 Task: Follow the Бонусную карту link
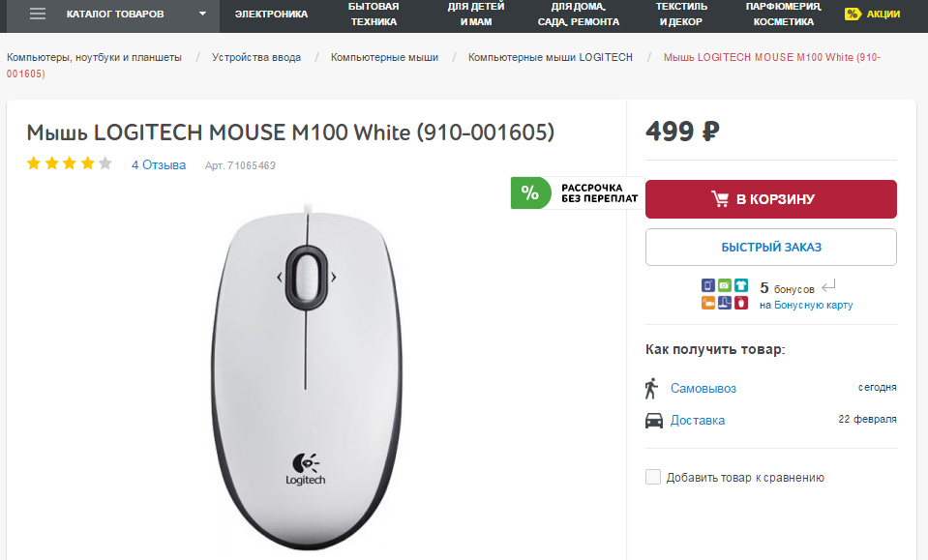[x=813, y=305]
